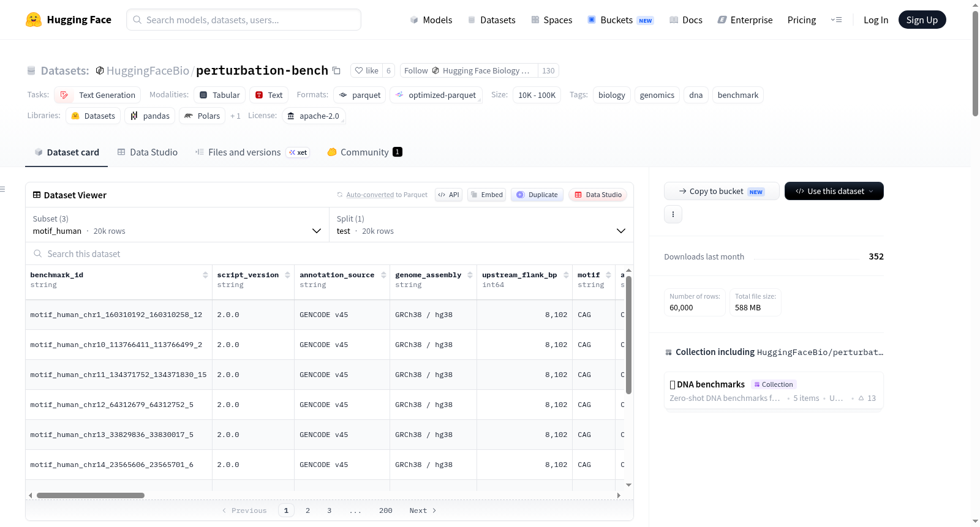This screenshot has height=527, width=980.
Task: Expand the Subset motif_human dropdown
Action: [177, 225]
